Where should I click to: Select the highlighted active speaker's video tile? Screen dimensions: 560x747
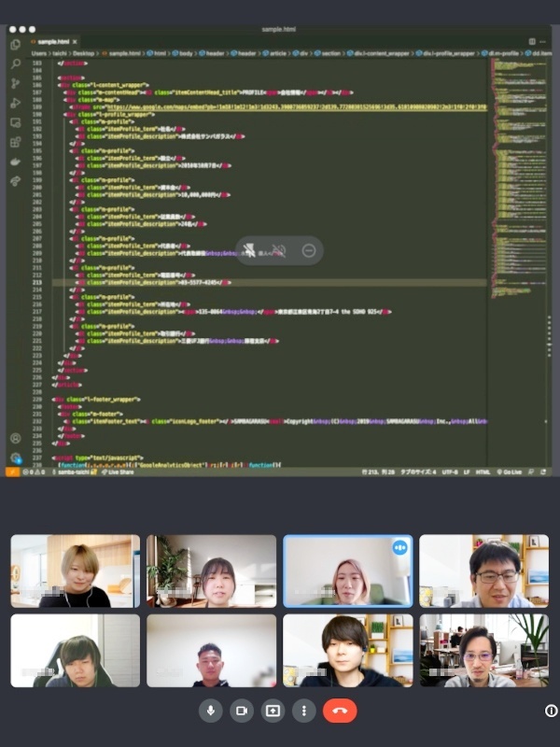pos(348,571)
